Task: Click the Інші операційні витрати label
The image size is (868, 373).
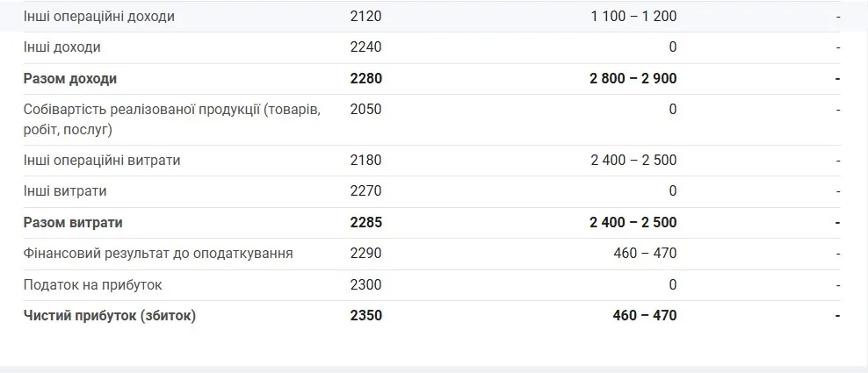Action: (102, 161)
